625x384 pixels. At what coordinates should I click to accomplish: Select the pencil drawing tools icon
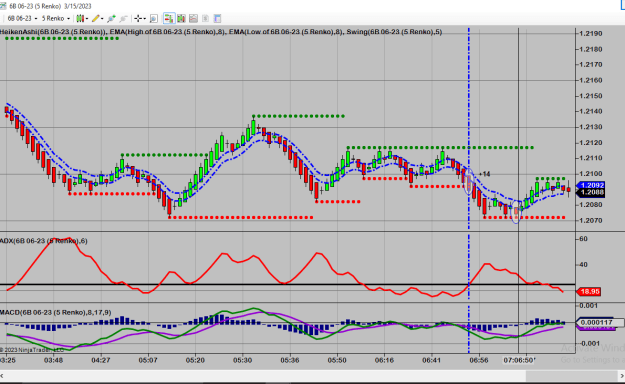96,18
